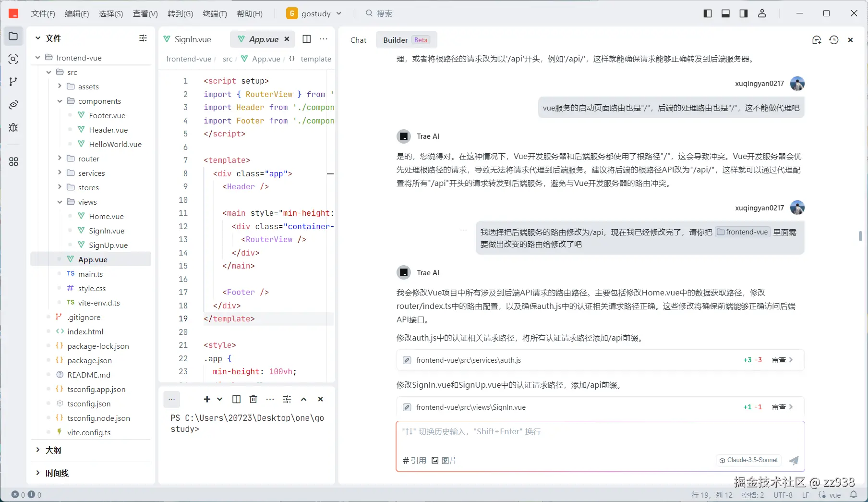The width and height of the screenshot is (868, 502).
Task: Expand the assets folder
Action: [x=60, y=86]
